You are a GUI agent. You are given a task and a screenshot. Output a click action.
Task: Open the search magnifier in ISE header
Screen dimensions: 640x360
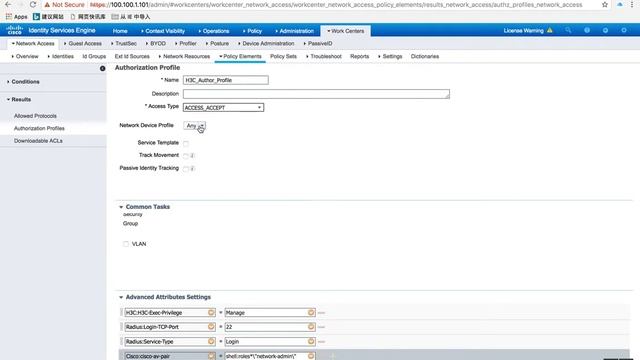[x=568, y=30]
